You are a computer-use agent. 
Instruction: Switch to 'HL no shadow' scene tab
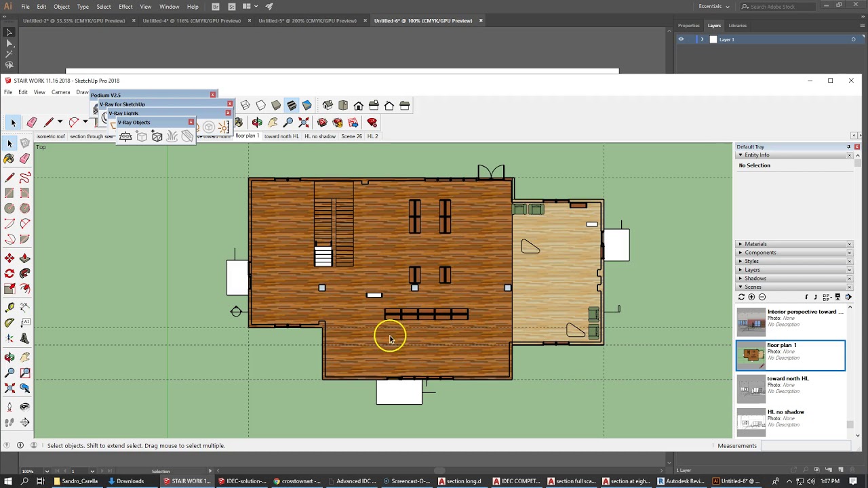[x=320, y=136]
